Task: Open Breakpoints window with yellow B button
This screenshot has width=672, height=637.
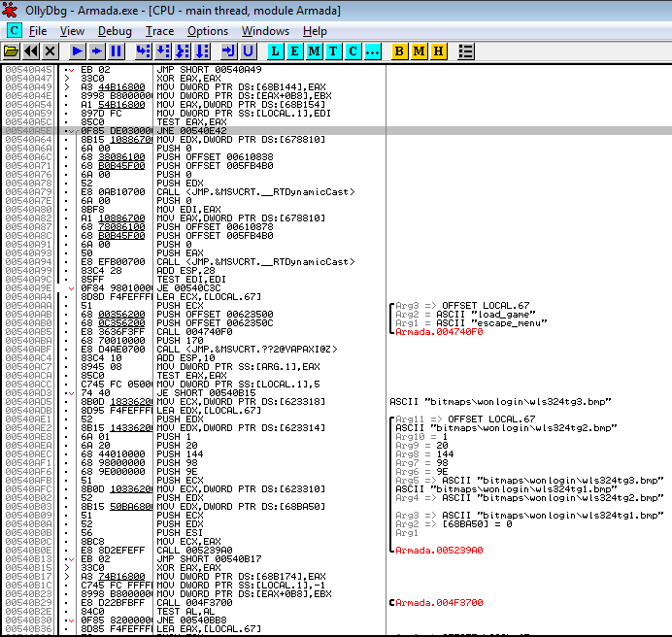Action: [399, 51]
